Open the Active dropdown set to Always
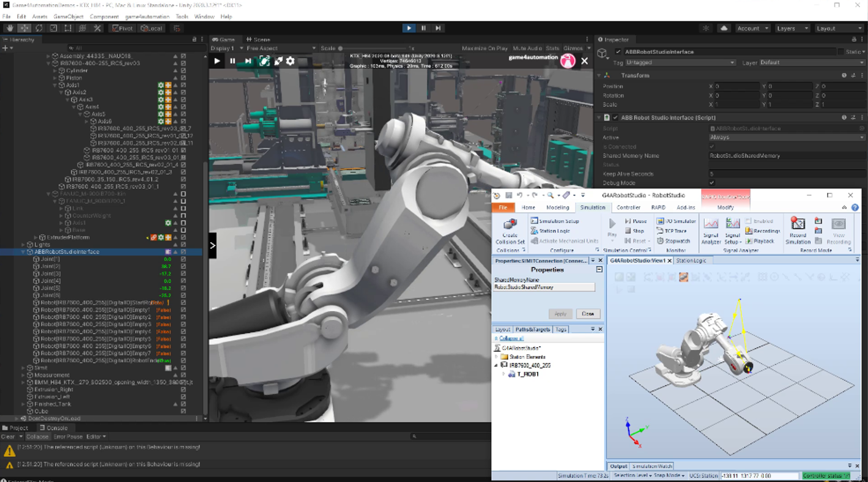This screenshot has width=868, height=482. 787,138
